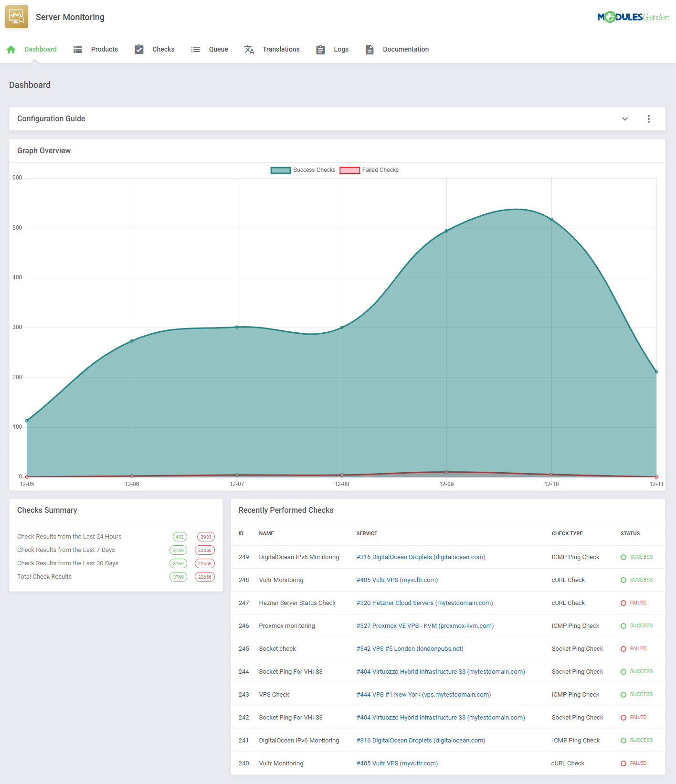
Task: Expand the Configuration Guide chevron
Action: pos(625,119)
